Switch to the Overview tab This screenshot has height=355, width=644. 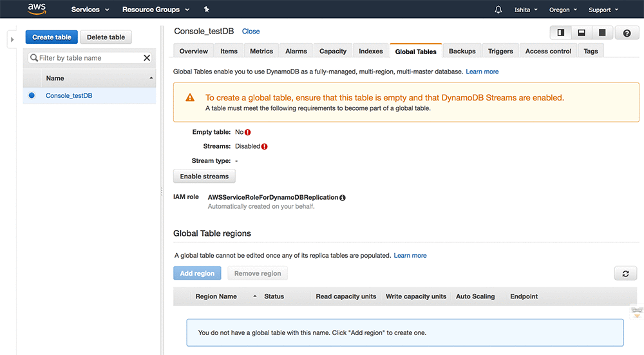click(193, 51)
